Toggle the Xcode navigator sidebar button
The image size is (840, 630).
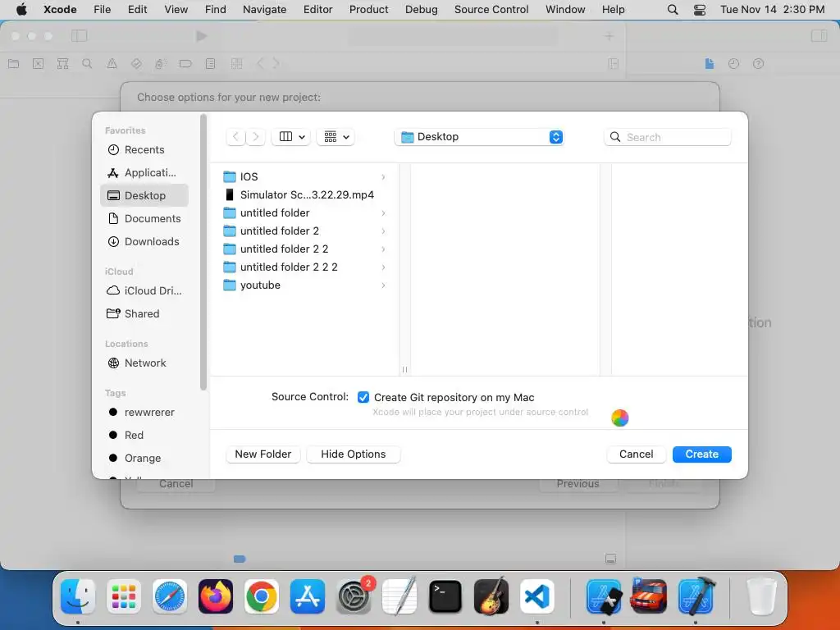pyautogui.click(x=80, y=36)
